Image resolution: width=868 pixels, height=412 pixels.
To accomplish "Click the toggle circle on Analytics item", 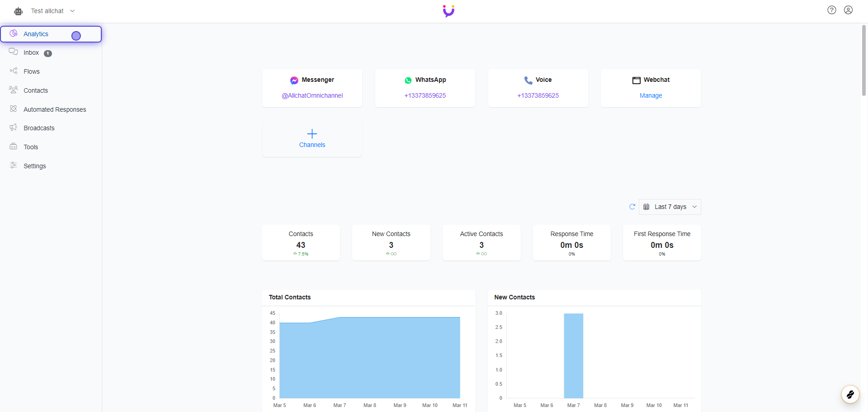I will (x=76, y=36).
